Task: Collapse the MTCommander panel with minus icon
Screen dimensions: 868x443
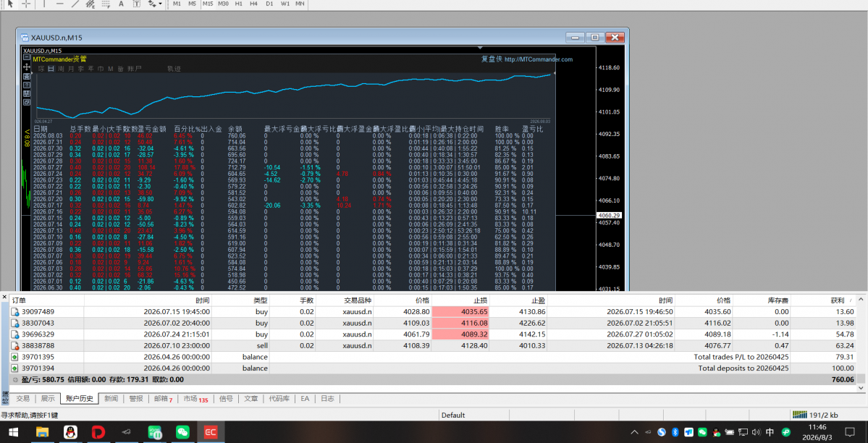Action: pyautogui.click(x=27, y=57)
